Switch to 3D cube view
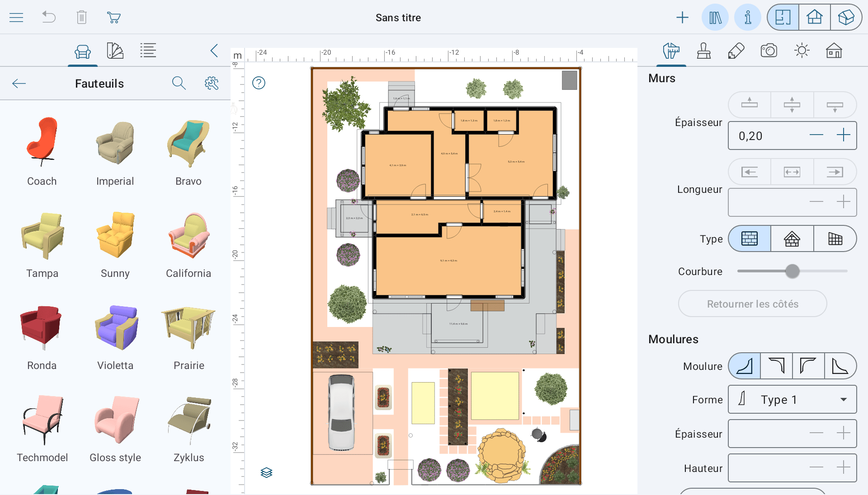 coord(845,18)
